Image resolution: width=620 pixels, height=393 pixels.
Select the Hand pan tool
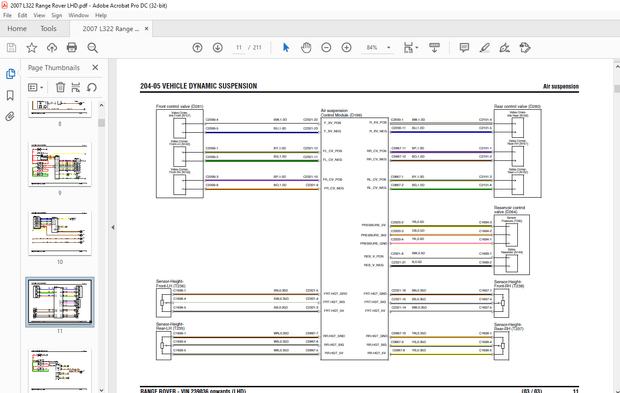pyautogui.click(x=306, y=48)
